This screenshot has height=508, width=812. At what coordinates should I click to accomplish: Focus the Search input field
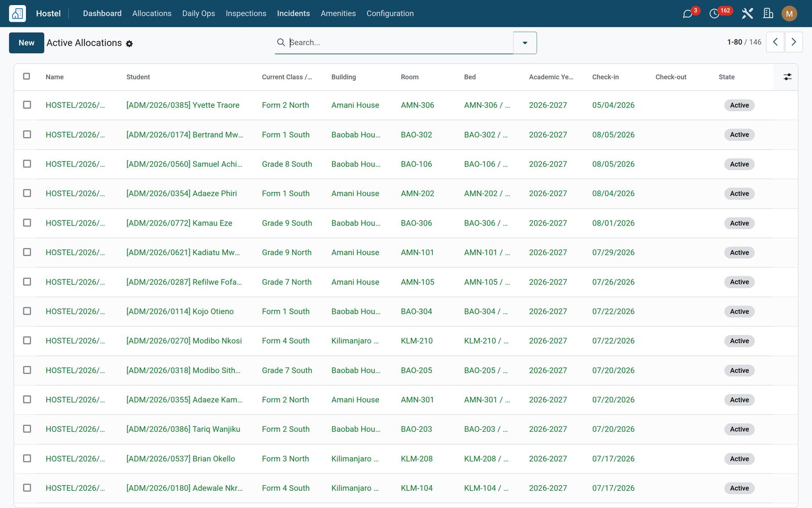(400, 43)
